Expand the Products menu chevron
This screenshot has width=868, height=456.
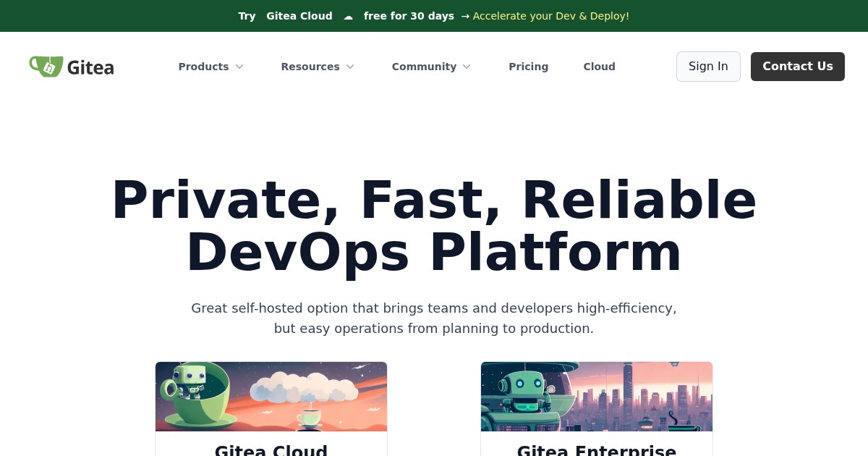pyautogui.click(x=239, y=67)
